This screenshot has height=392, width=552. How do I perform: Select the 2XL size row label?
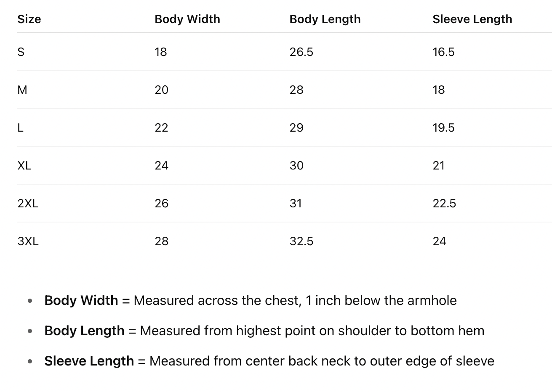click(x=28, y=203)
